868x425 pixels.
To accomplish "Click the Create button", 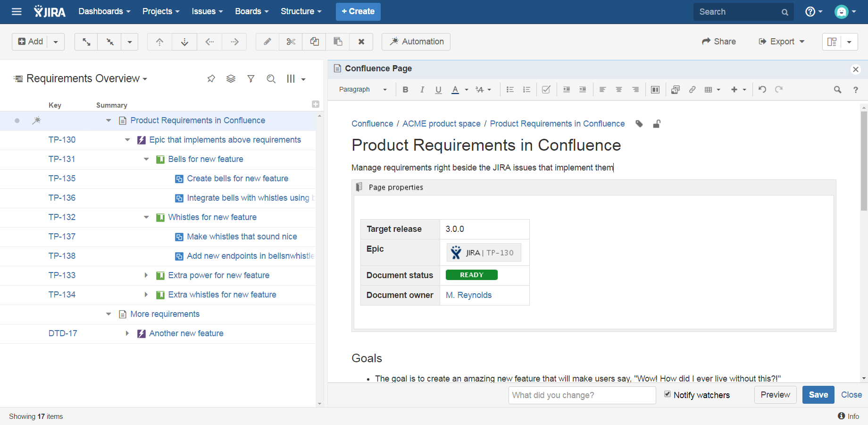I will click(x=358, y=12).
